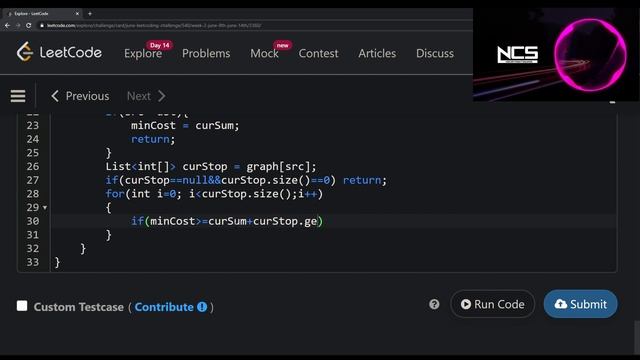The width and height of the screenshot is (640, 360).
Task: Click the padlock icon in address bar
Action: pos(42,25)
